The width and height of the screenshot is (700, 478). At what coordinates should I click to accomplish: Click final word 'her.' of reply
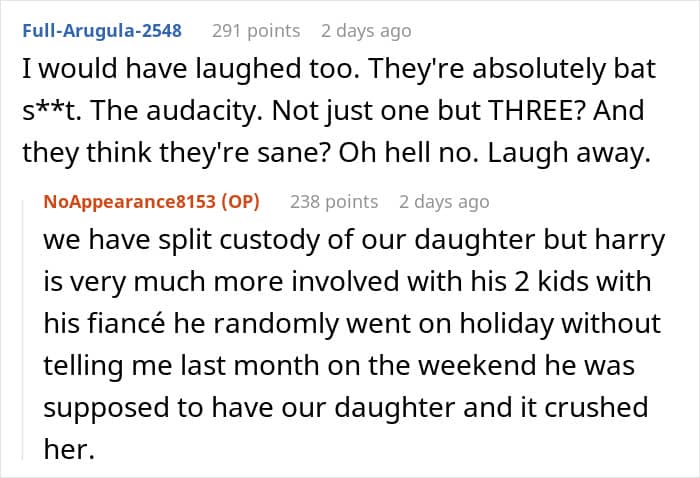point(69,449)
